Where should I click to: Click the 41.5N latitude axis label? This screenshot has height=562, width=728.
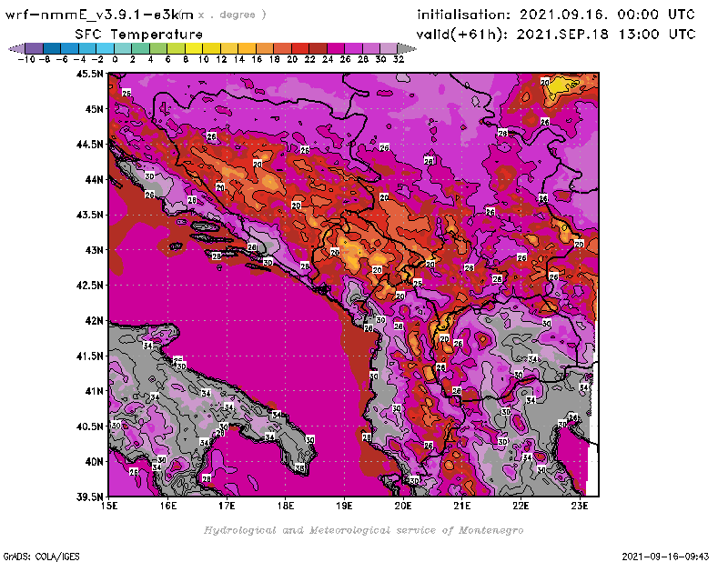pos(89,356)
